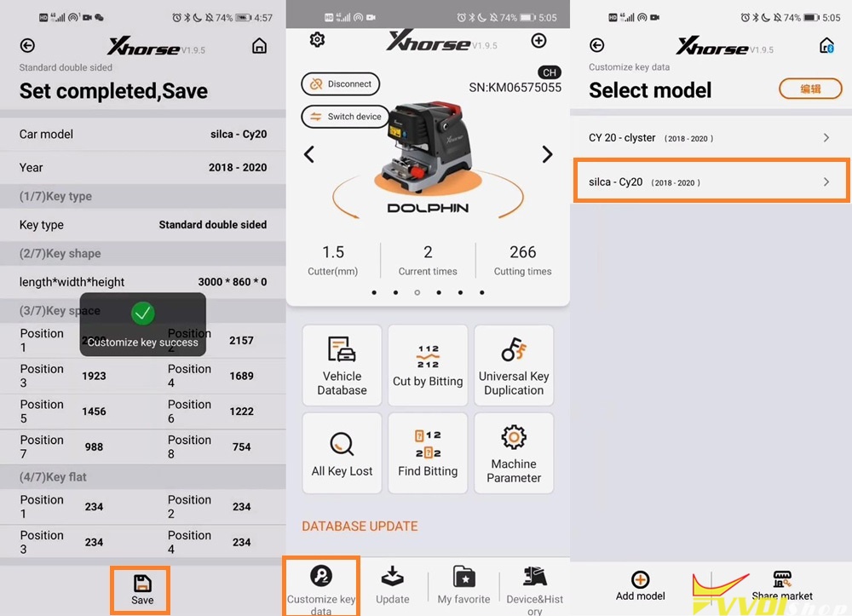Tap Bluetooth icon in right status bar
The height and width of the screenshot is (616, 852).
tap(755, 18)
